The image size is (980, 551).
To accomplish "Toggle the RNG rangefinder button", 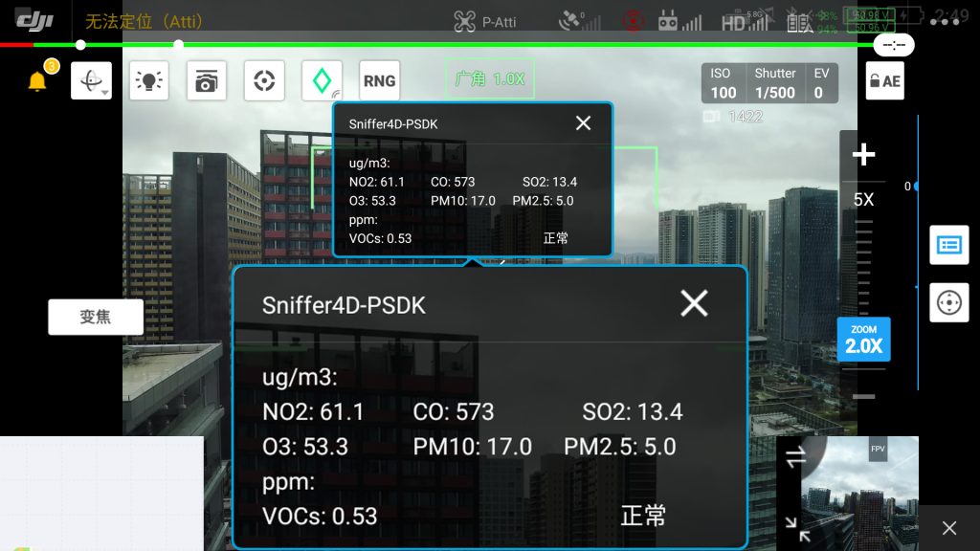I will pos(379,80).
